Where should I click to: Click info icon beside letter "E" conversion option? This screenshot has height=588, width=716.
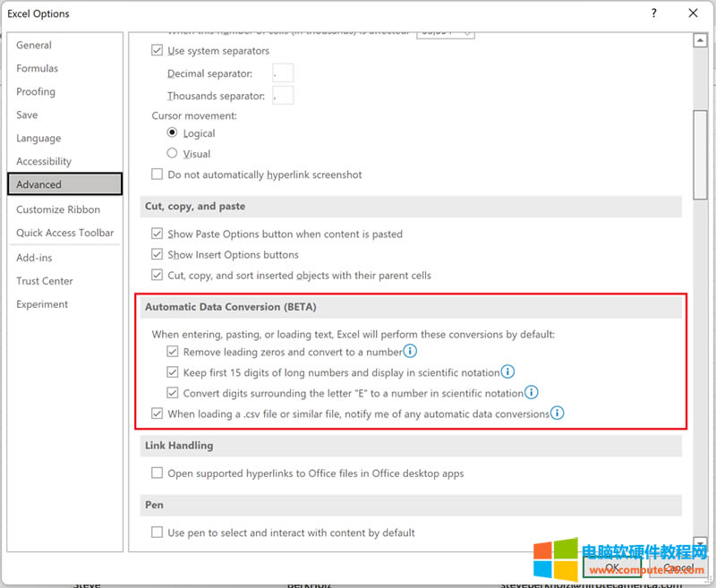531,393
